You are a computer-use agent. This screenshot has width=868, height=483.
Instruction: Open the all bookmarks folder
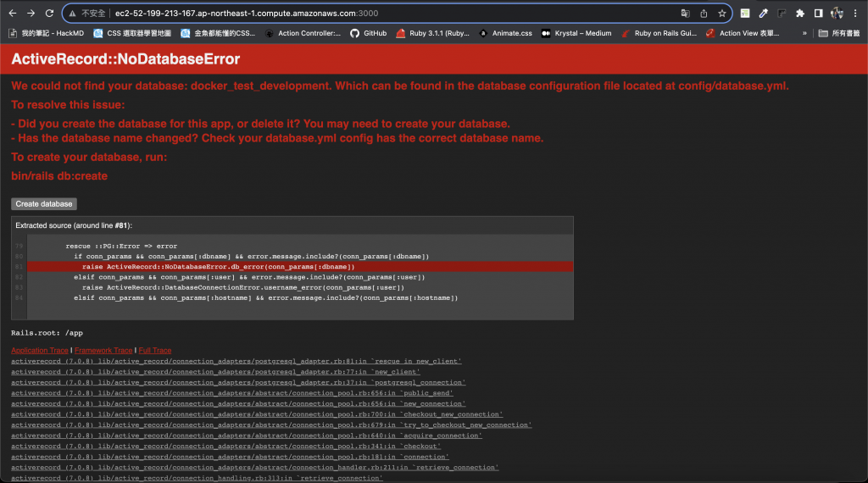[x=839, y=33]
